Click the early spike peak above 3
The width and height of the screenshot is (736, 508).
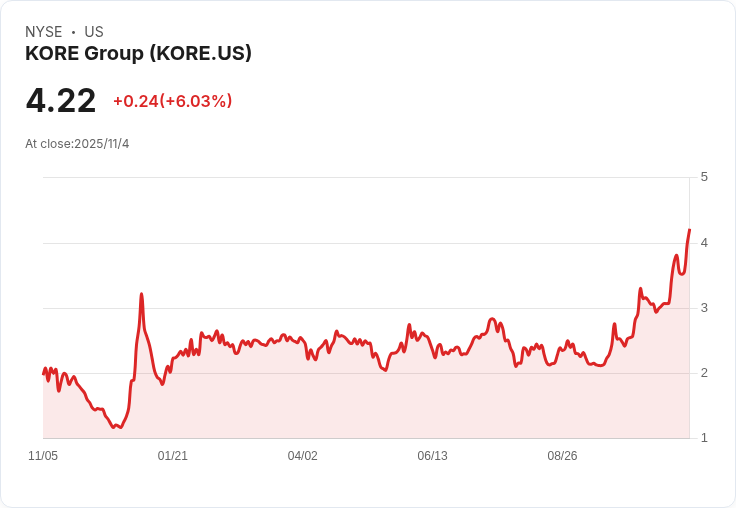click(x=142, y=294)
